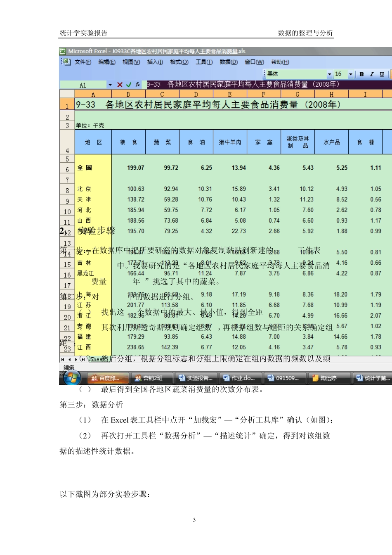Click the A1 Name Box field

pos(83,85)
